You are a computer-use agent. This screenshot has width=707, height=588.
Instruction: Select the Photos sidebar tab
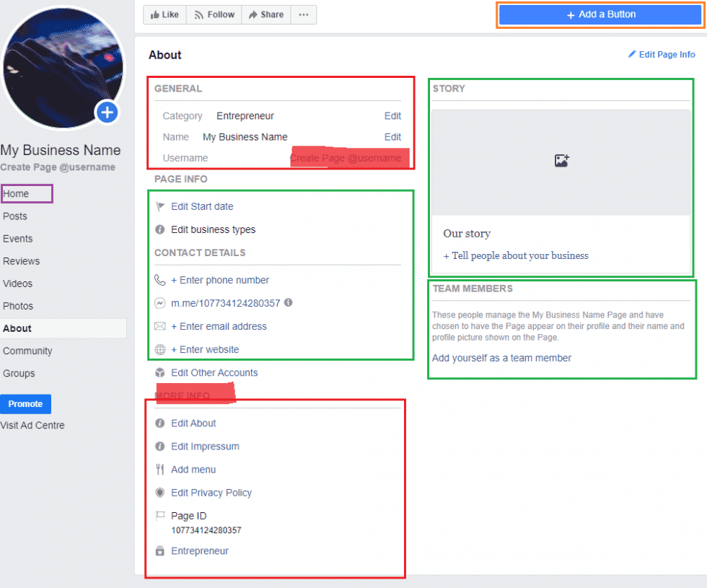coord(18,306)
